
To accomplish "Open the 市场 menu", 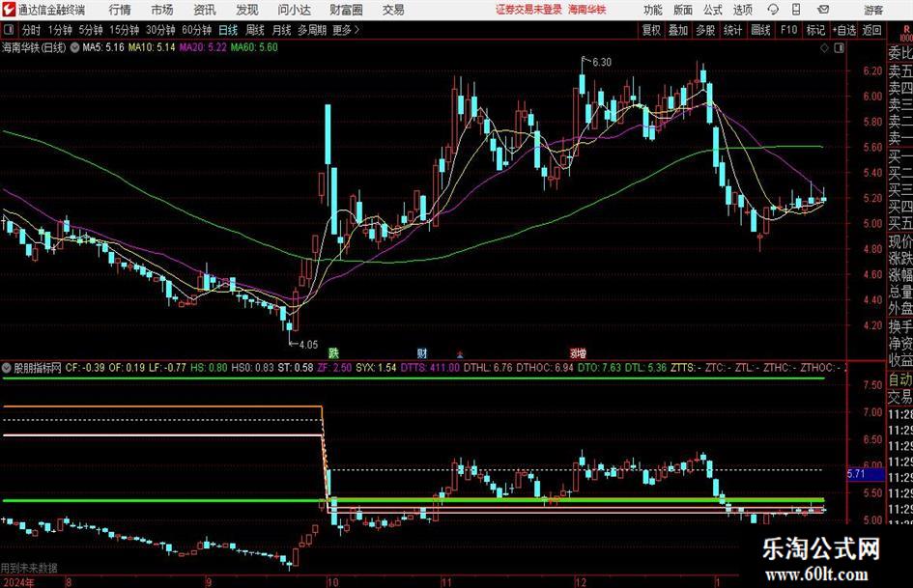I will click(162, 10).
